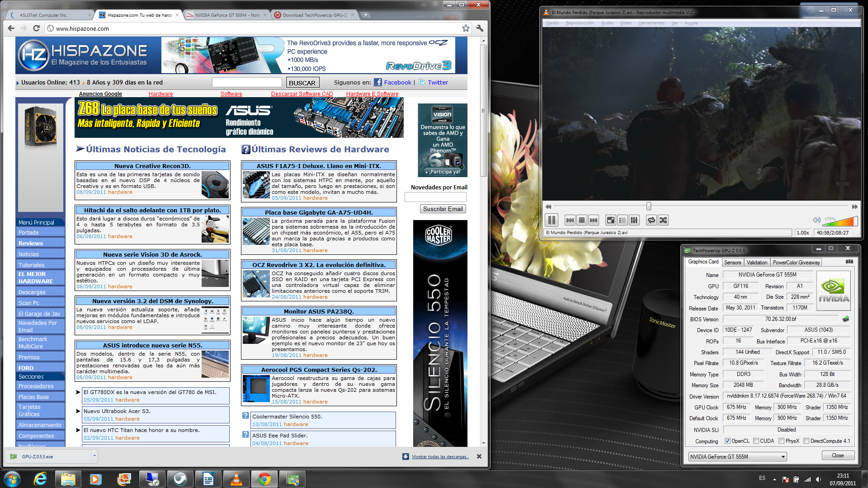Click the BUSCAR search button
The image size is (868, 488).
click(302, 83)
